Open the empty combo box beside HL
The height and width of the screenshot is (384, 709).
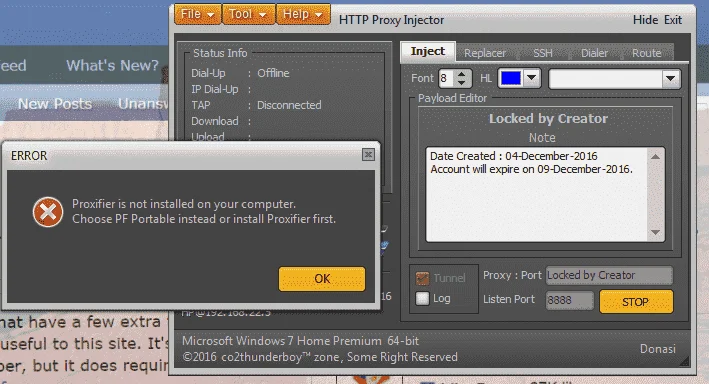pos(614,79)
